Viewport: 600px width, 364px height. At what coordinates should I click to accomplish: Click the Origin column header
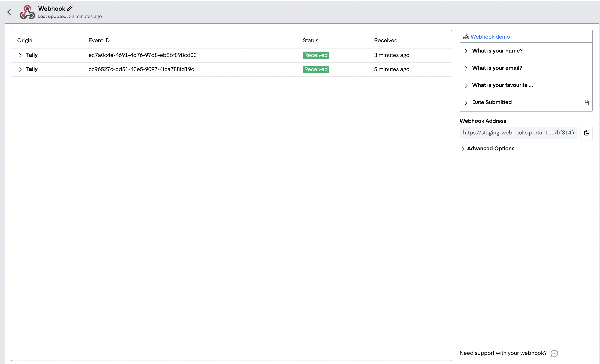25,40
